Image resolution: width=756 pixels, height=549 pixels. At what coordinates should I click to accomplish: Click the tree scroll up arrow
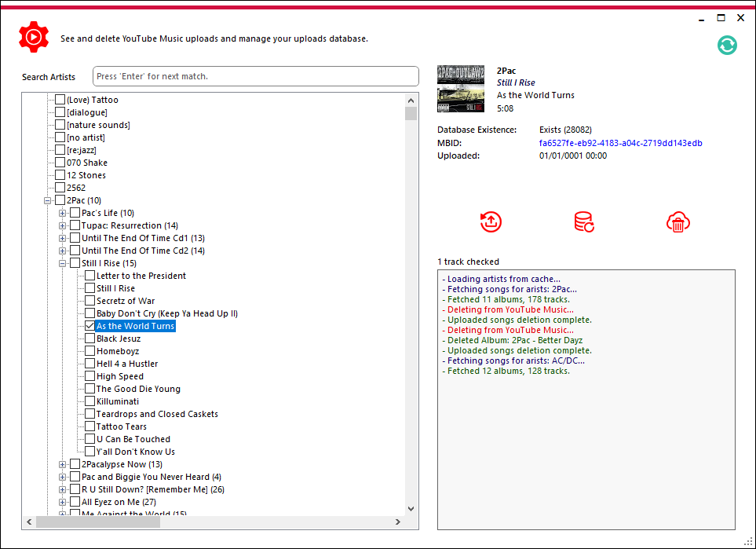411,101
